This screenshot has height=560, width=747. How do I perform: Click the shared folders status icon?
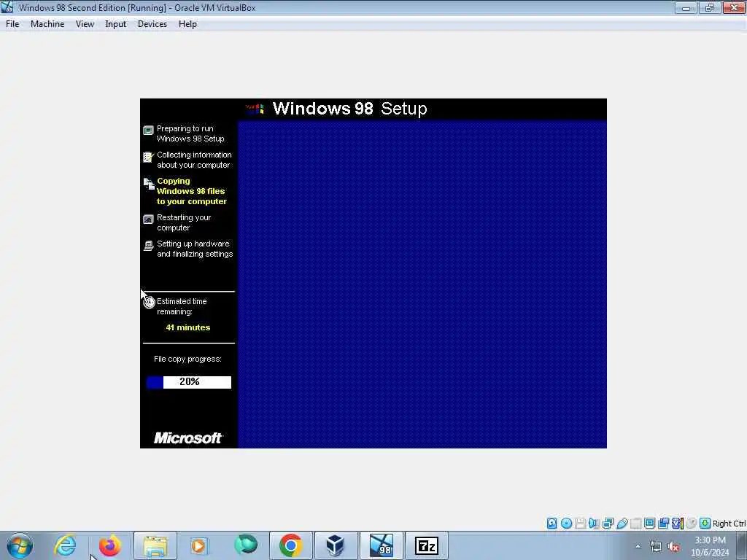tap(635, 524)
